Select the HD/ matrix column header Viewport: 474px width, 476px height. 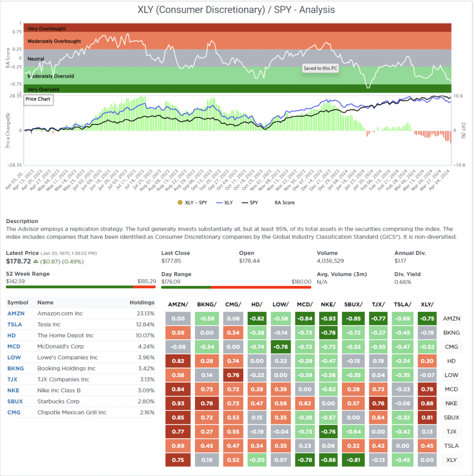[x=257, y=304]
